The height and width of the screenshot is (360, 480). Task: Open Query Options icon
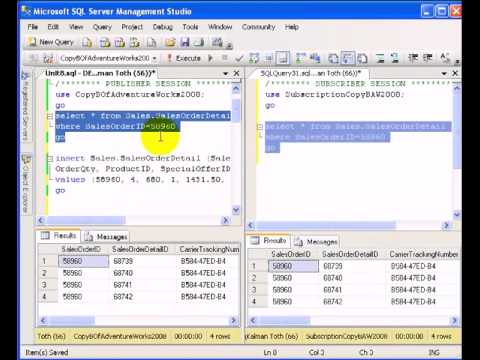coord(269,59)
